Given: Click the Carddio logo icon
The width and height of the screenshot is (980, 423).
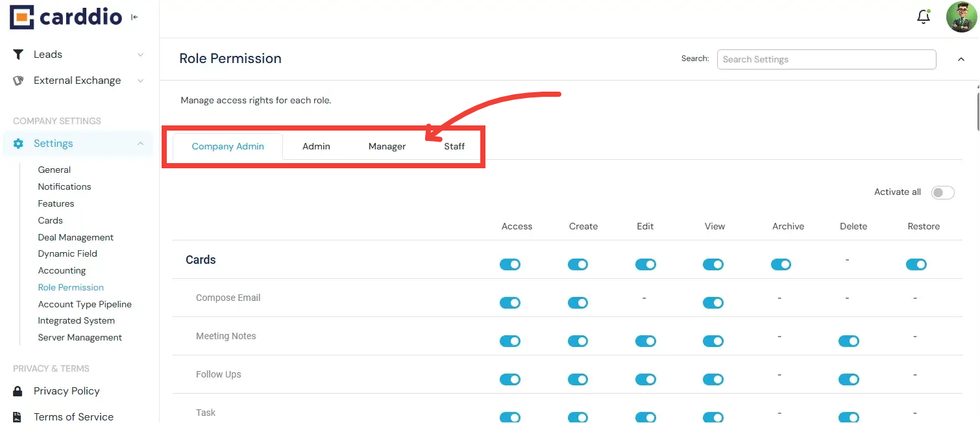Looking at the screenshot, I should [x=22, y=18].
